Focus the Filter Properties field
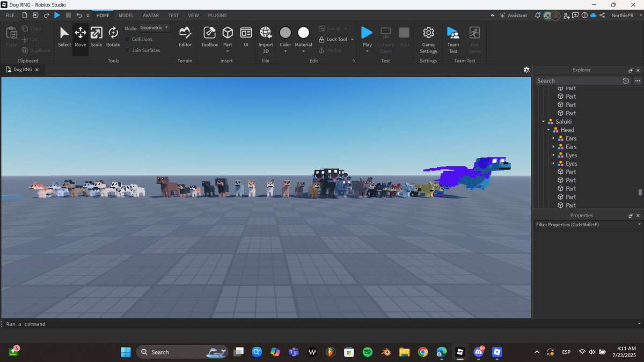 point(588,225)
